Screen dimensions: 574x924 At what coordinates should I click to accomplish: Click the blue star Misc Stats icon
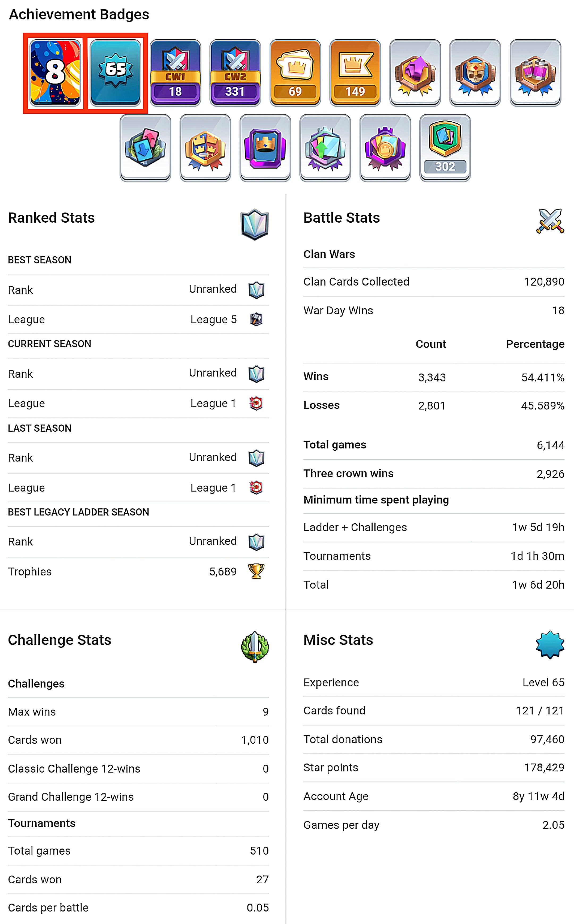(550, 645)
